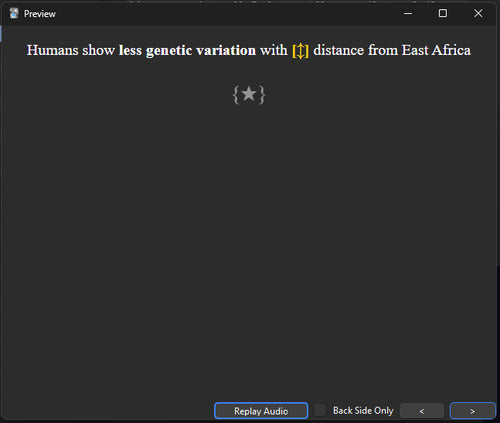This screenshot has height=423, width=500.
Task: Click the word show in the card text
Action: (x=98, y=50)
